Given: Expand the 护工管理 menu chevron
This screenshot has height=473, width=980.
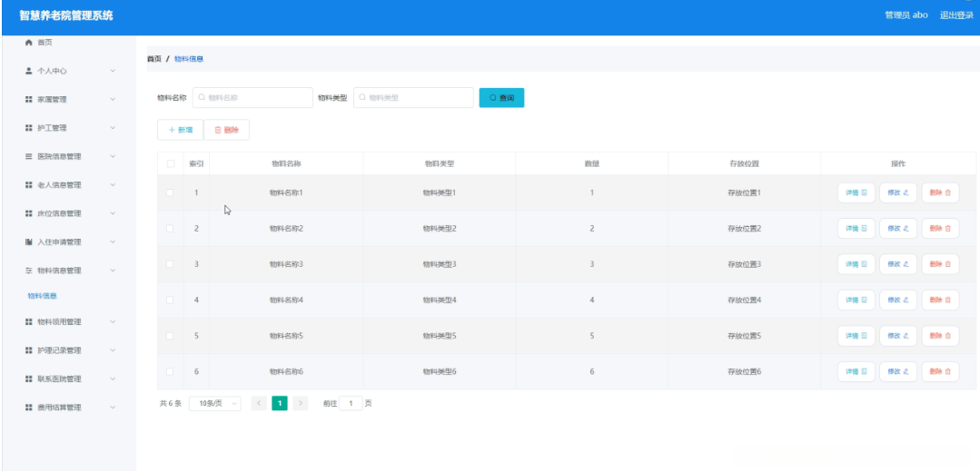Looking at the screenshot, I should click(x=113, y=127).
